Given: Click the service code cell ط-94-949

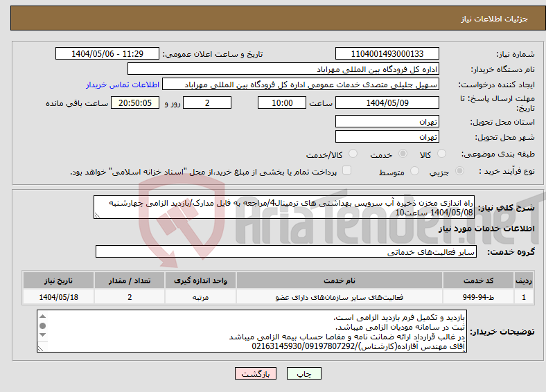Looking at the screenshot, I should point(479,297).
